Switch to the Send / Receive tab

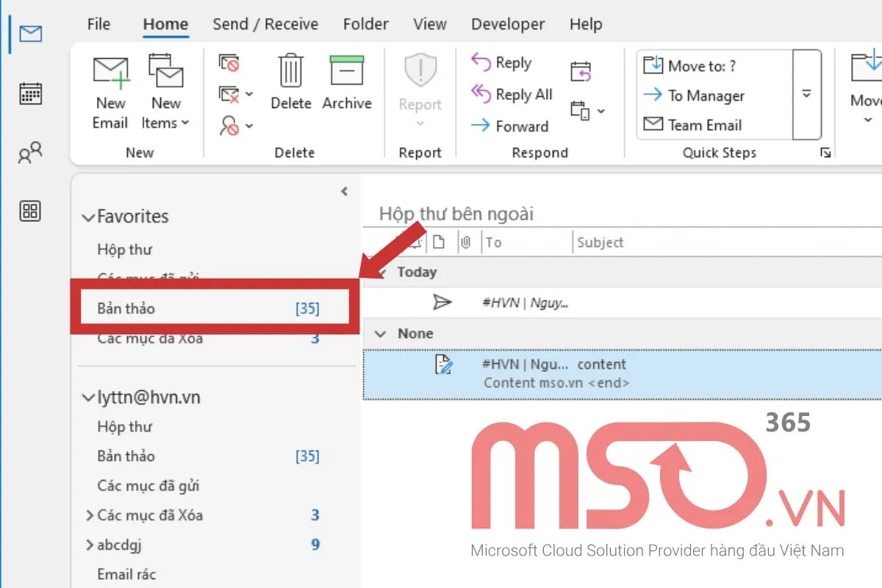[x=265, y=24]
